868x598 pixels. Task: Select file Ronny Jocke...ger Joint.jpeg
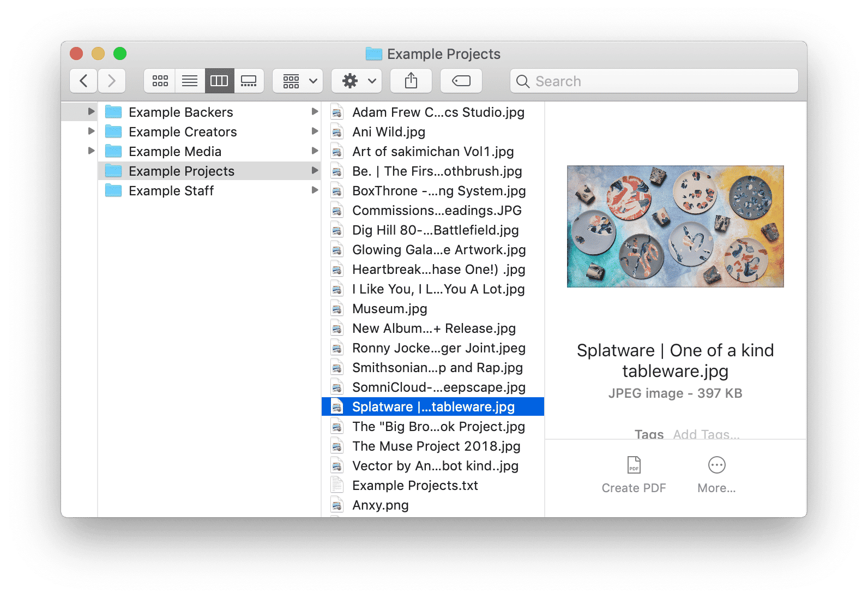tap(433, 348)
